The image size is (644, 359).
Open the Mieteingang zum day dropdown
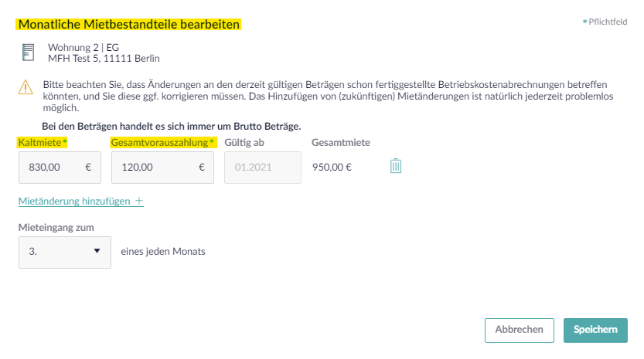[x=64, y=252]
